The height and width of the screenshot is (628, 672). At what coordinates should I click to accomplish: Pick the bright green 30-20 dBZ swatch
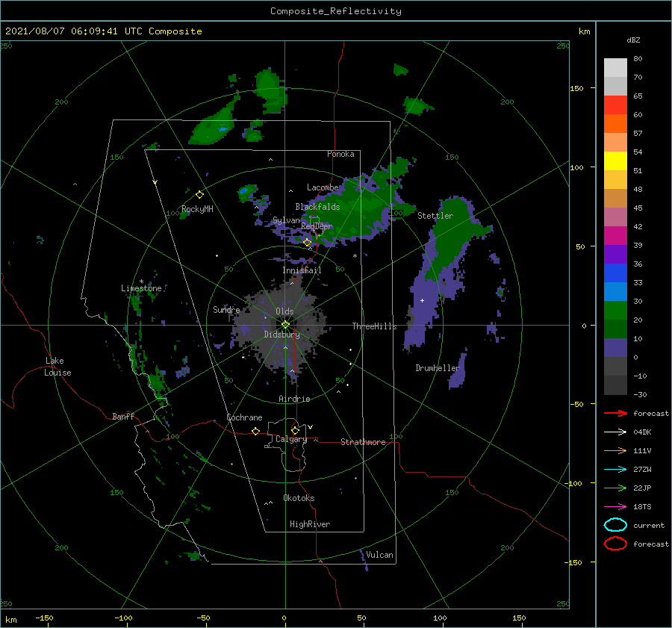(615, 311)
